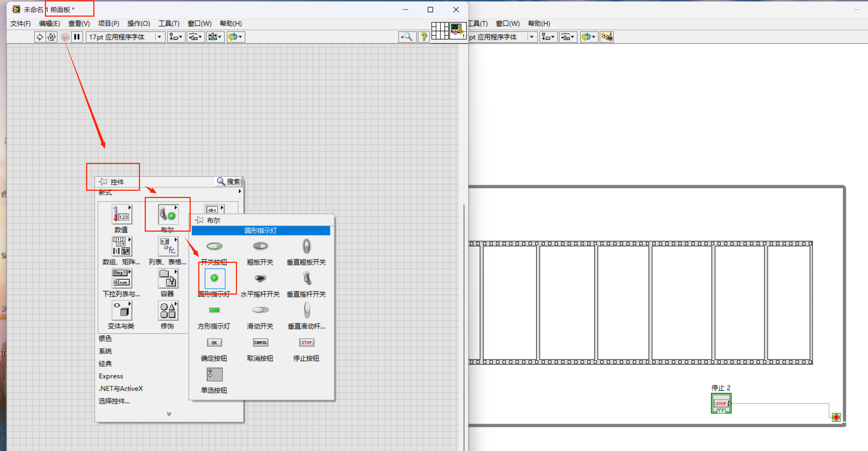Select the vertical toggle switch control

point(306,278)
